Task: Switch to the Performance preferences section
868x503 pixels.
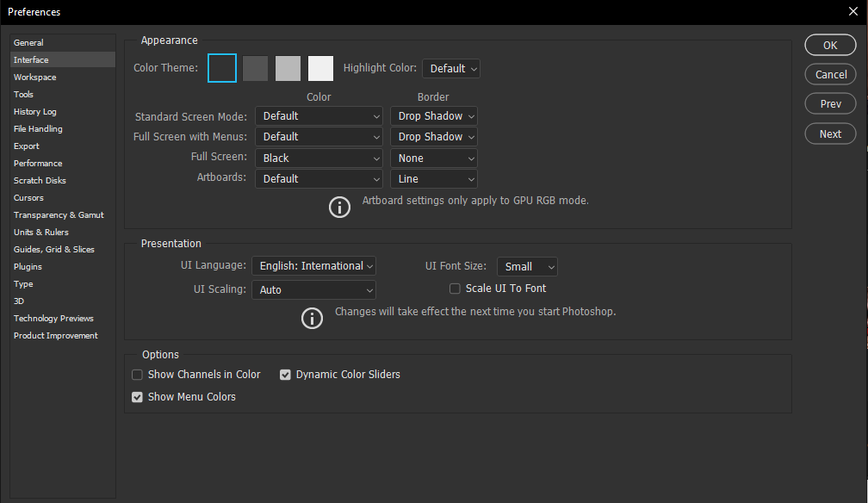Action: pos(38,164)
